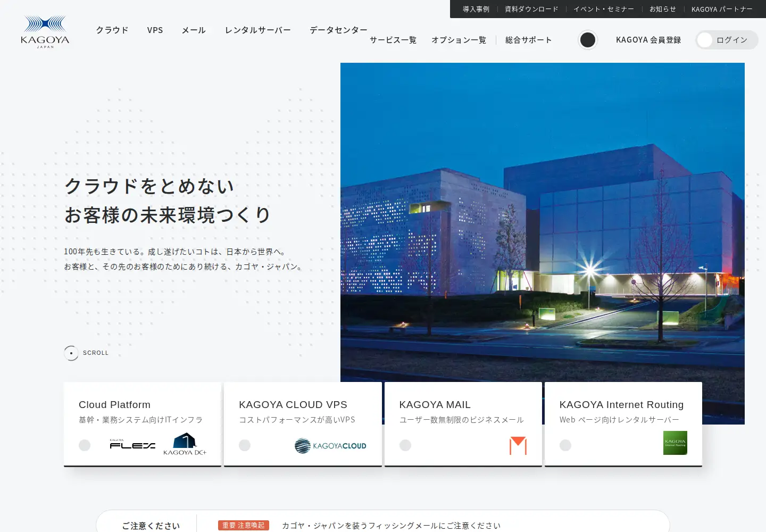Click the 導入事例 top bar link
Screen dimensions: 766x532
[x=476, y=9]
